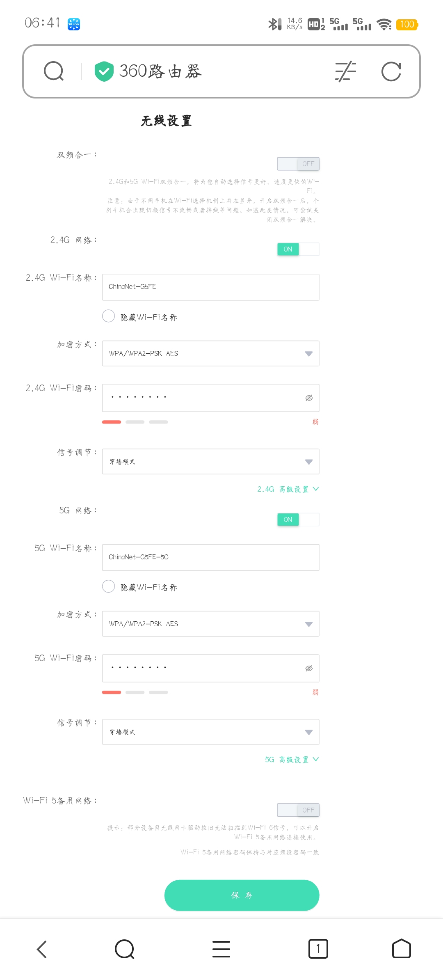Edit the 5G Wi-Fi名称 field
This screenshot has height=980, width=443.
point(211,557)
